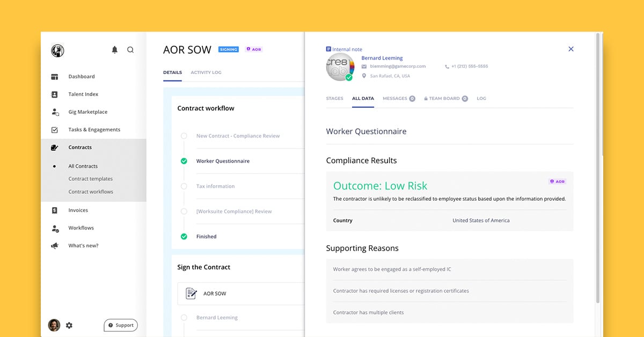Open Bernard Leeming profile link
This screenshot has height=337, width=644.
[x=382, y=58]
